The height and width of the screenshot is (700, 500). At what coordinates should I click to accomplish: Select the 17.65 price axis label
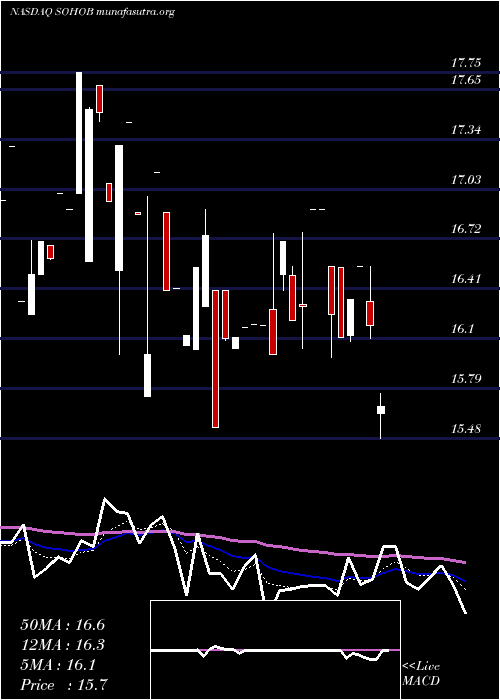(467, 80)
